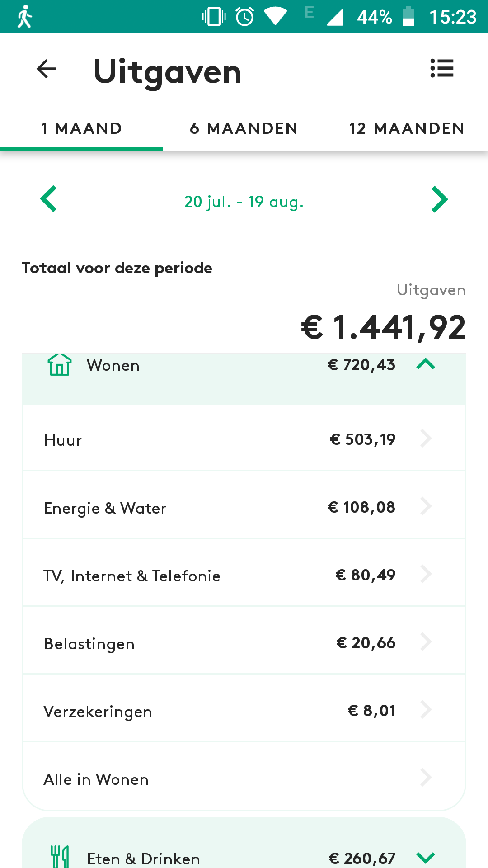
Task: Go to previous month period
Action: (x=48, y=199)
